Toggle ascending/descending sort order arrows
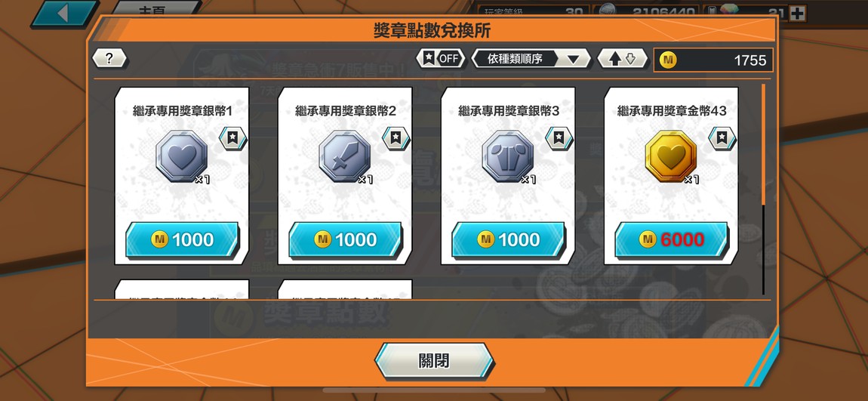868x401 pixels. (622, 59)
